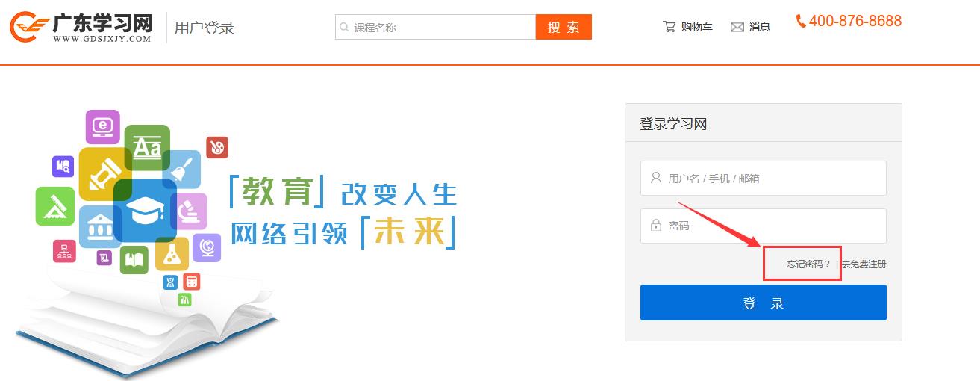Click the user icon in username field
The height and width of the screenshot is (381, 980).
click(x=656, y=178)
